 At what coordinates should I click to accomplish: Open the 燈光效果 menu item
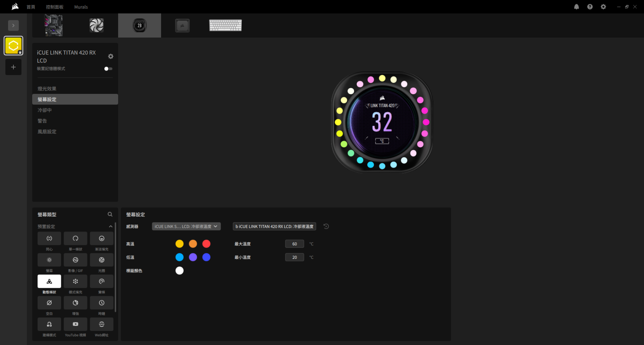47,89
